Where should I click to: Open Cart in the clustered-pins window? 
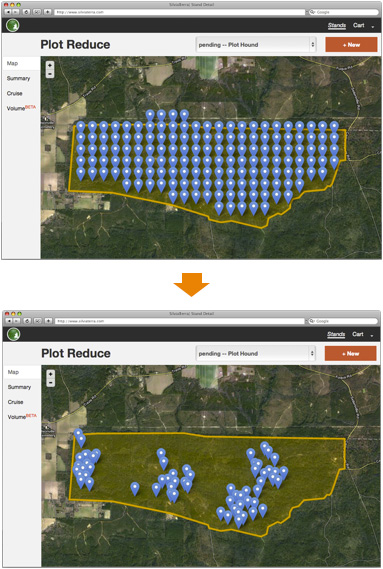(358, 334)
